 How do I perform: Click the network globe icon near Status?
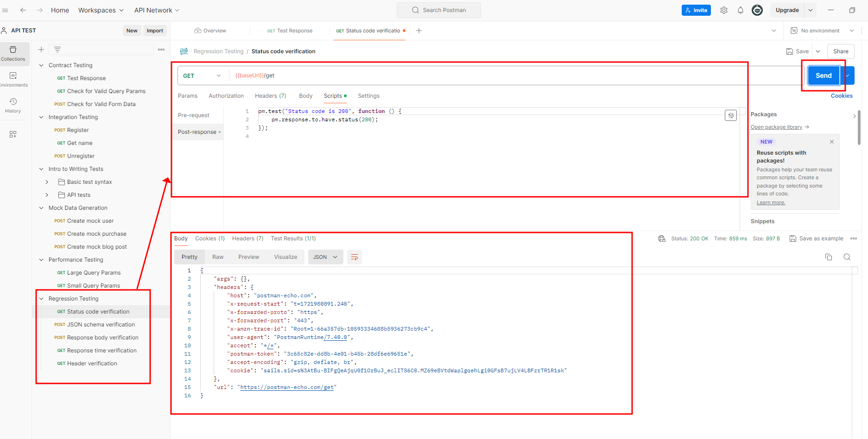tap(662, 238)
